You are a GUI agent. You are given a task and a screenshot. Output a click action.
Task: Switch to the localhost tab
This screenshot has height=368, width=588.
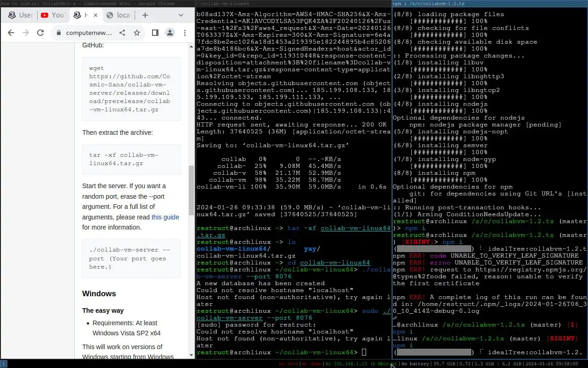118,15
